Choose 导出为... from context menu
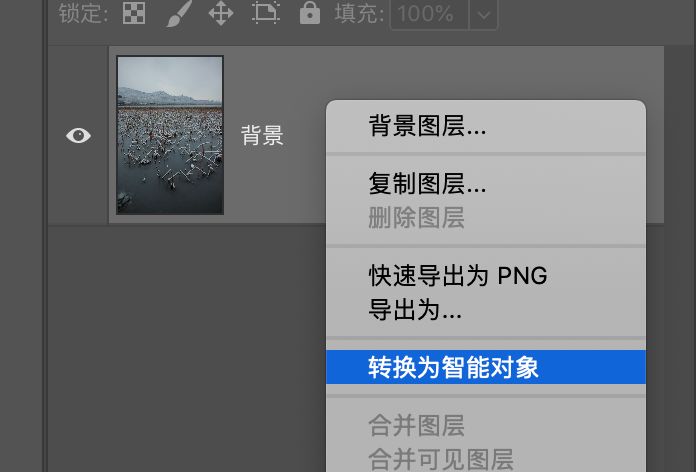This screenshot has height=472, width=696. (486, 310)
